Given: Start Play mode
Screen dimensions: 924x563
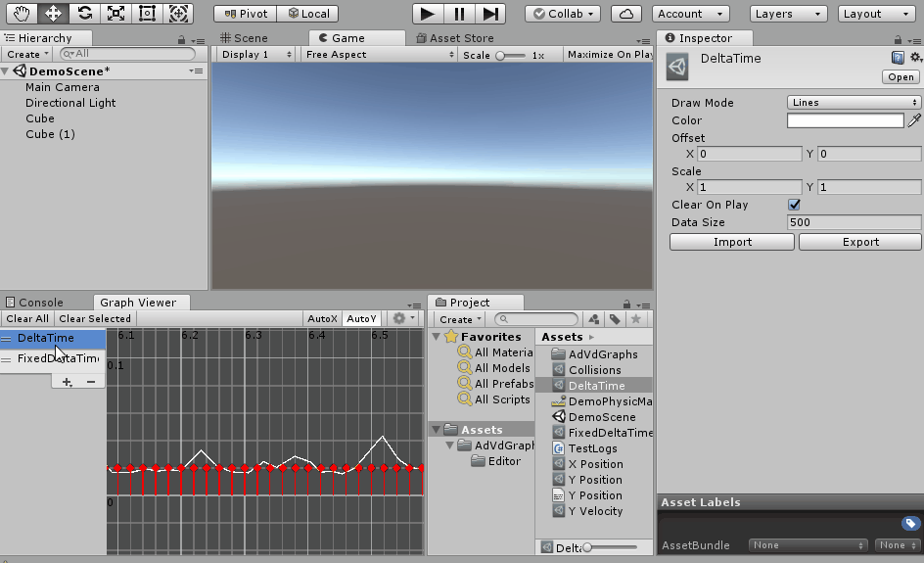Looking at the screenshot, I should click(x=428, y=14).
